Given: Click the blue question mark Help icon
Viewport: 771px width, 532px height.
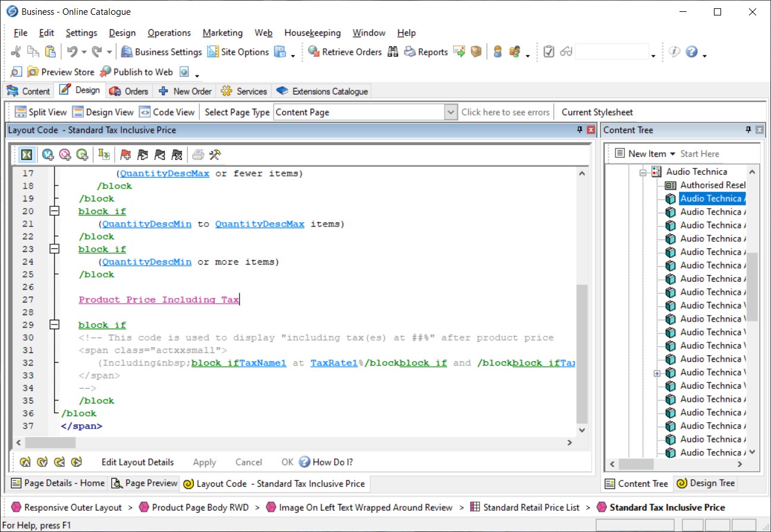Looking at the screenshot, I should tap(691, 52).
